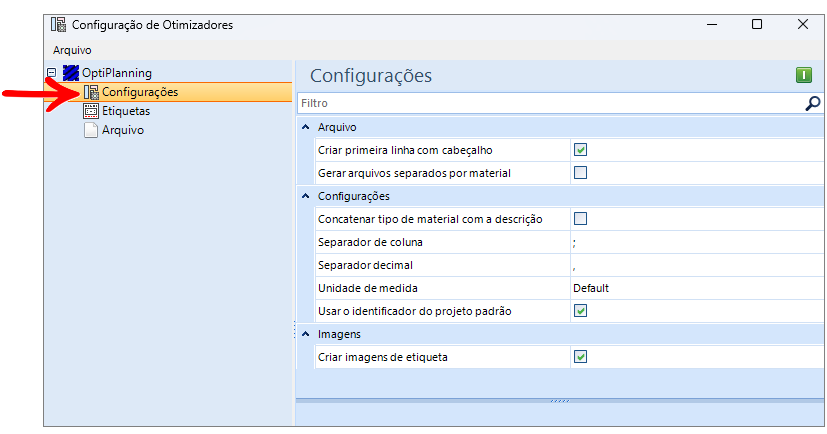Screen dimensions: 827x434
Task: Uncheck Criar primeira linha com cabeçalho
Action: point(580,150)
